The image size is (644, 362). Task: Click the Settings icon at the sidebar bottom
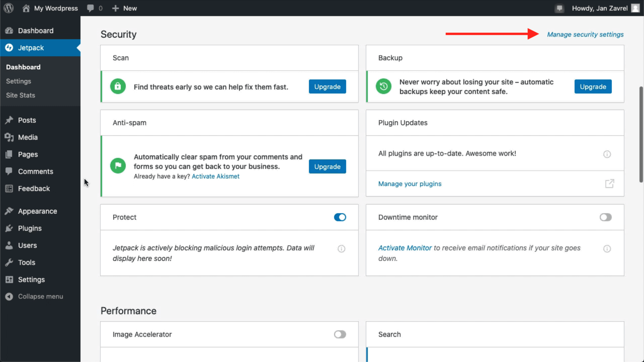point(9,280)
